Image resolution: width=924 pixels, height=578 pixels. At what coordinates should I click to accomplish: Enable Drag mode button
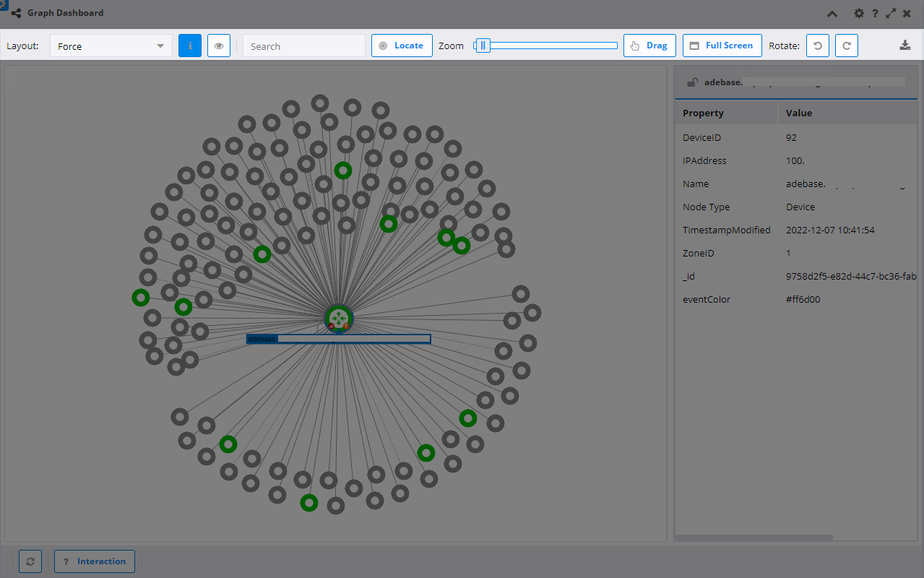(649, 46)
